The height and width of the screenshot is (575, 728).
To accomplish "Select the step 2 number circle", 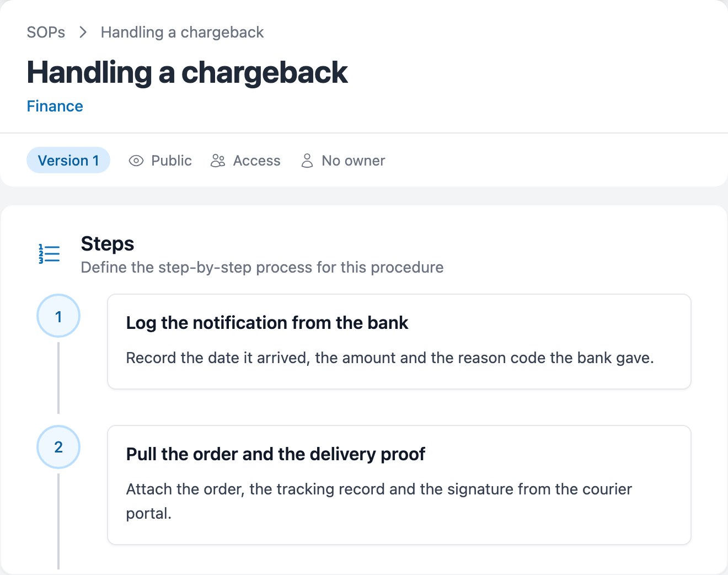I will [x=58, y=447].
